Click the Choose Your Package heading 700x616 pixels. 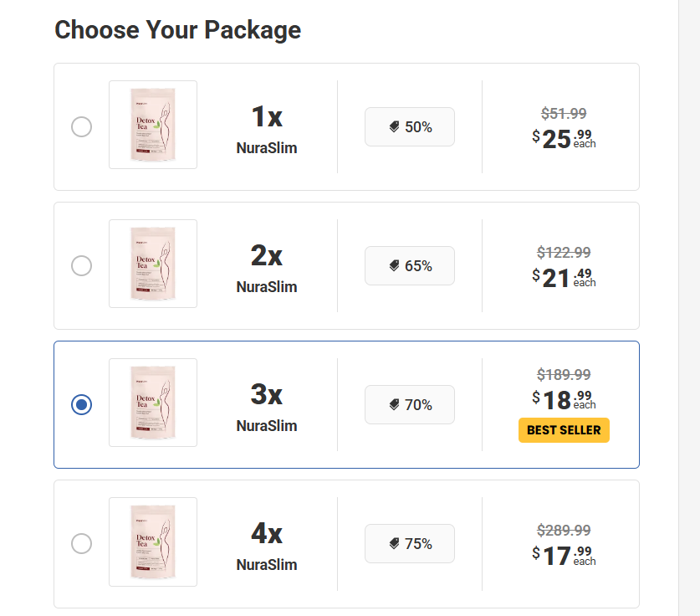click(177, 30)
